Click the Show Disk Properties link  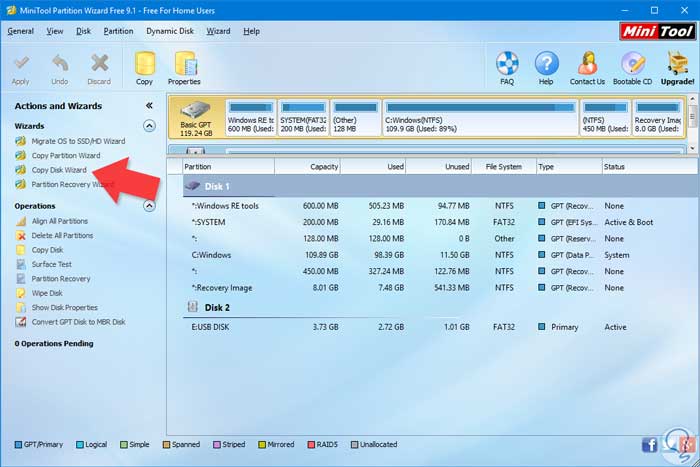click(65, 308)
